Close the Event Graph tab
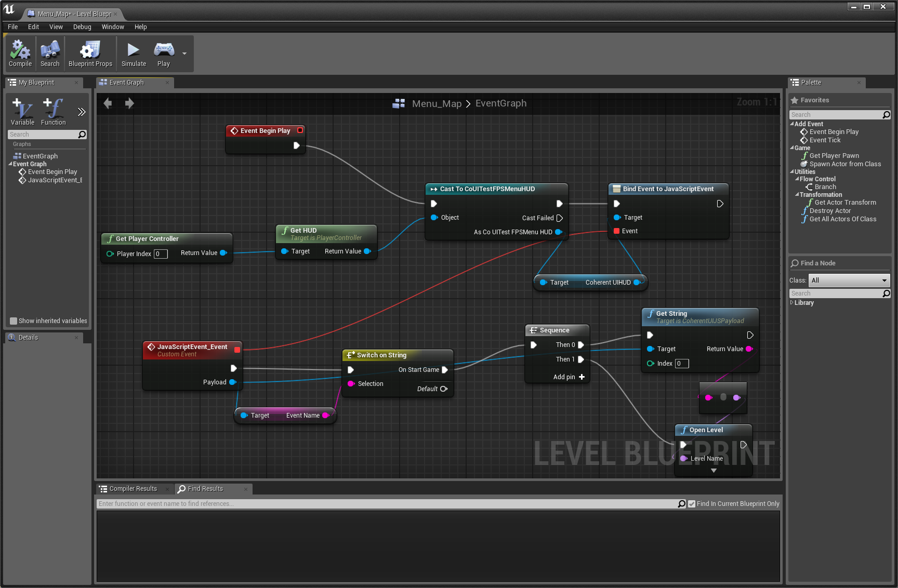 [167, 83]
